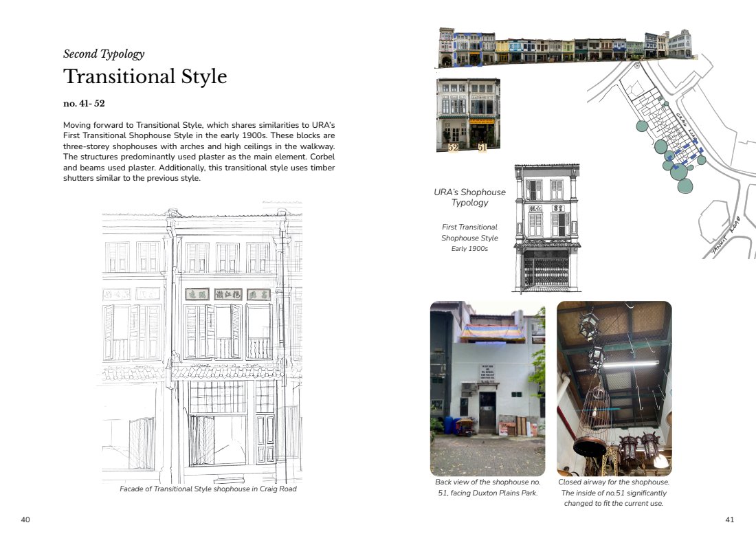Click the photo of shophouses 52 and 51
This screenshot has width=756, height=536.
(468, 115)
